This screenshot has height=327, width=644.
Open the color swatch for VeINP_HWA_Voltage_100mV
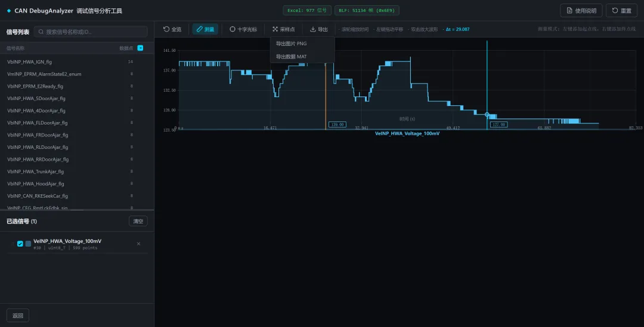point(29,244)
